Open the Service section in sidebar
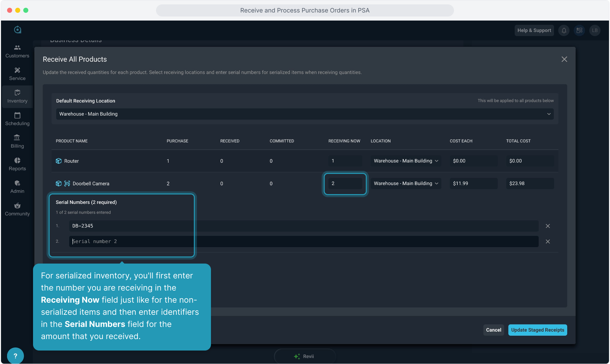Viewport: 610px width, 364px height. tap(17, 74)
